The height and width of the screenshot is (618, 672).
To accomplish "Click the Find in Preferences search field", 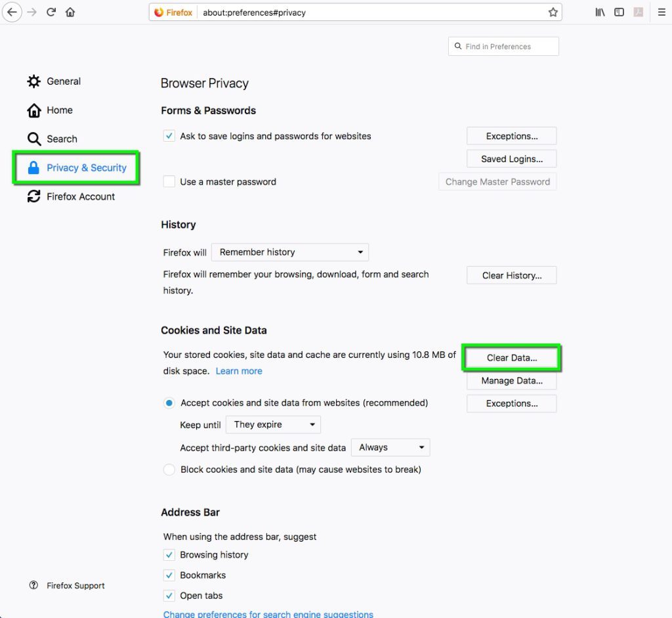I will pos(504,47).
